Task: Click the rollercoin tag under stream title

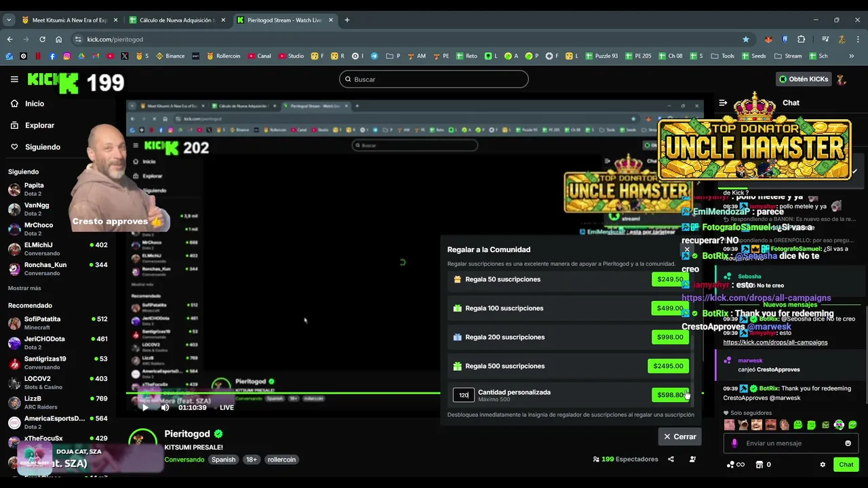Action: (281, 460)
